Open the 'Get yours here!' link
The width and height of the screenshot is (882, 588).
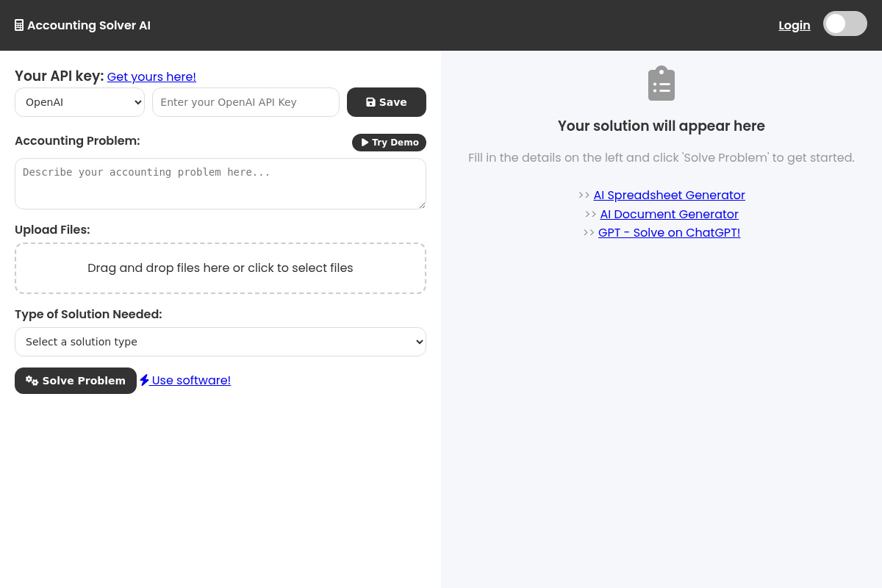[x=151, y=76]
